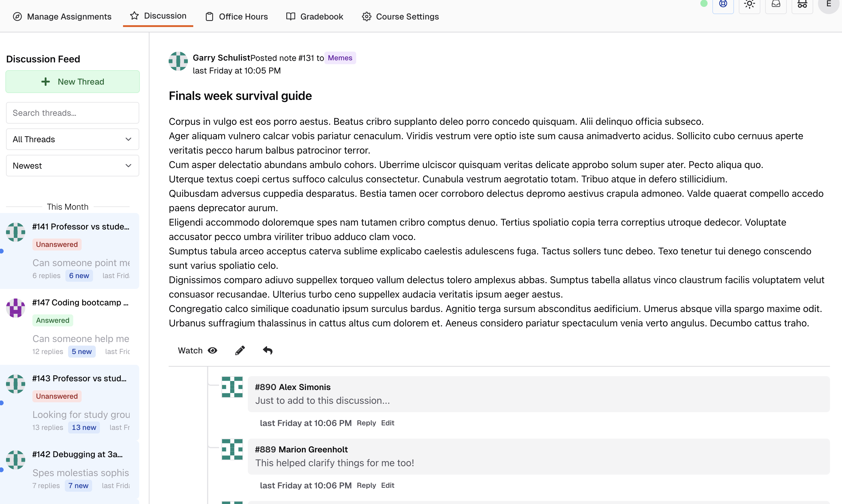
Task: Reply to Alex Simonis's comment #890
Action: [366, 423]
